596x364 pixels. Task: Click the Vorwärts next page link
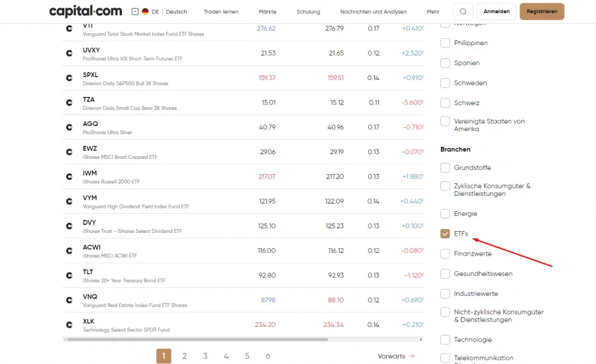[x=396, y=356]
